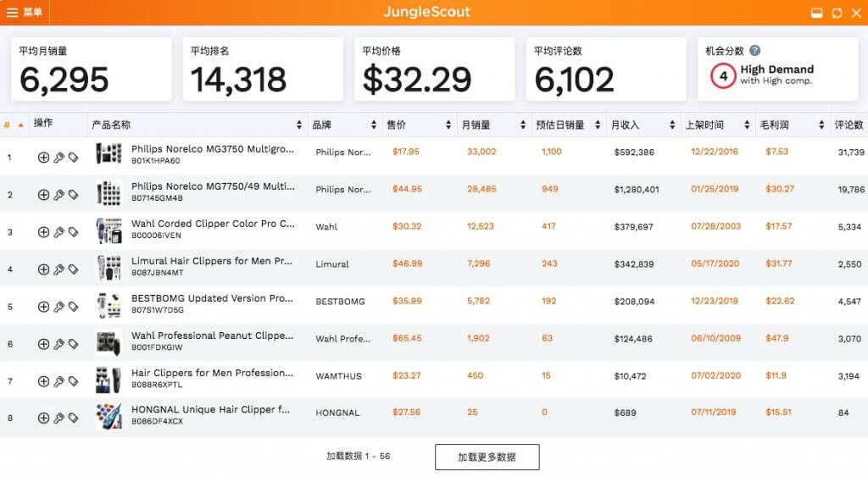Click the opportunity score help question-mark icon
The image size is (868, 477).
[x=754, y=50]
